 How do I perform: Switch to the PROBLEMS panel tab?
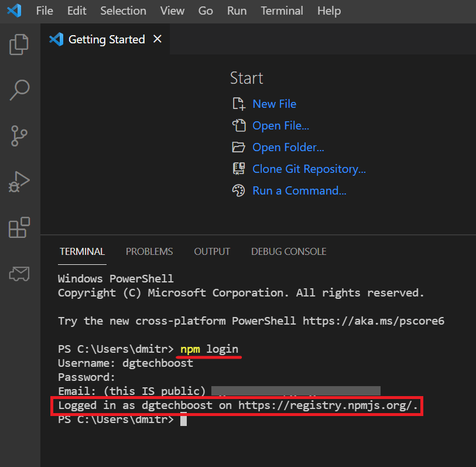point(149,251)
